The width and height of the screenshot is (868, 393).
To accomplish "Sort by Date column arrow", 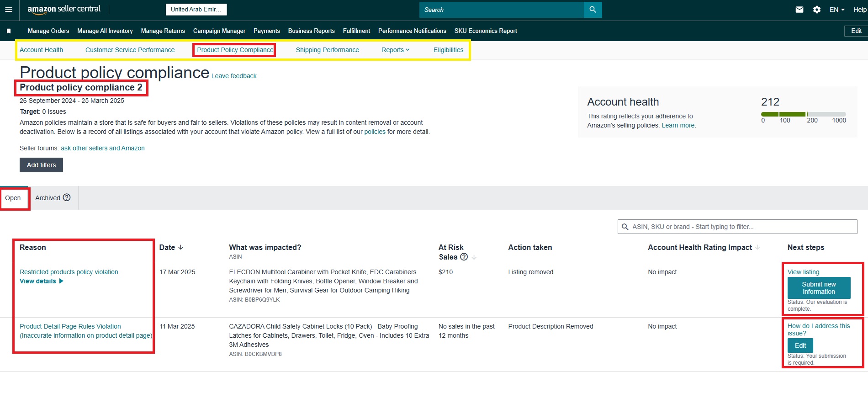I will point(180,247).
